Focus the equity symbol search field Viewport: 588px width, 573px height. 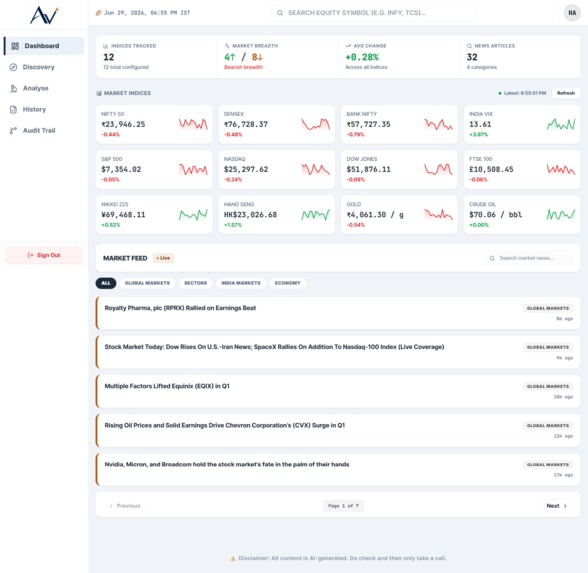374,13
